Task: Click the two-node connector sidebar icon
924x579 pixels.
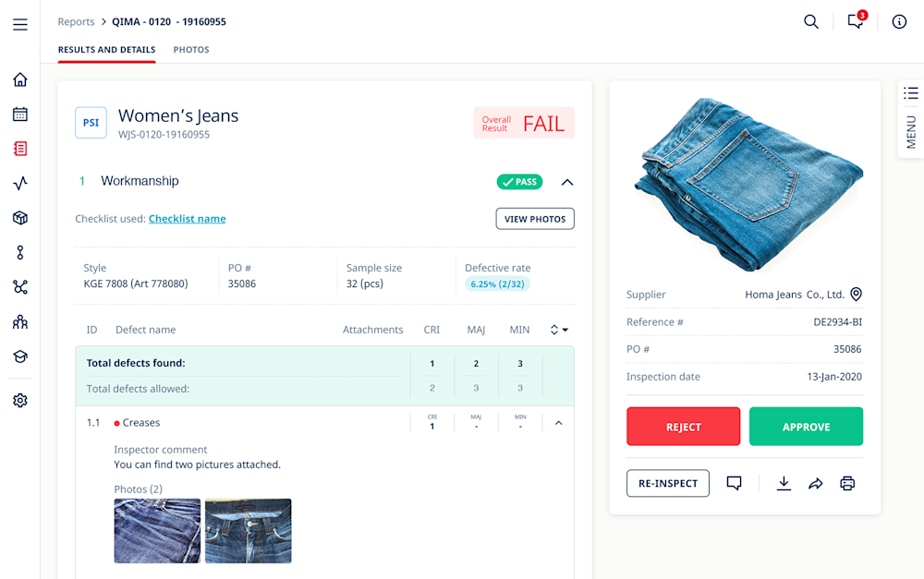Action: (x=20, y=253)
